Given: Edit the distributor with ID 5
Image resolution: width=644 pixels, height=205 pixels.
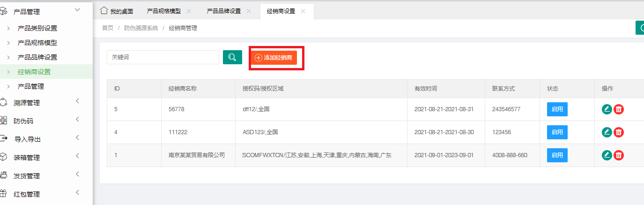Looking at the screenshot, I should pos(607,109).
